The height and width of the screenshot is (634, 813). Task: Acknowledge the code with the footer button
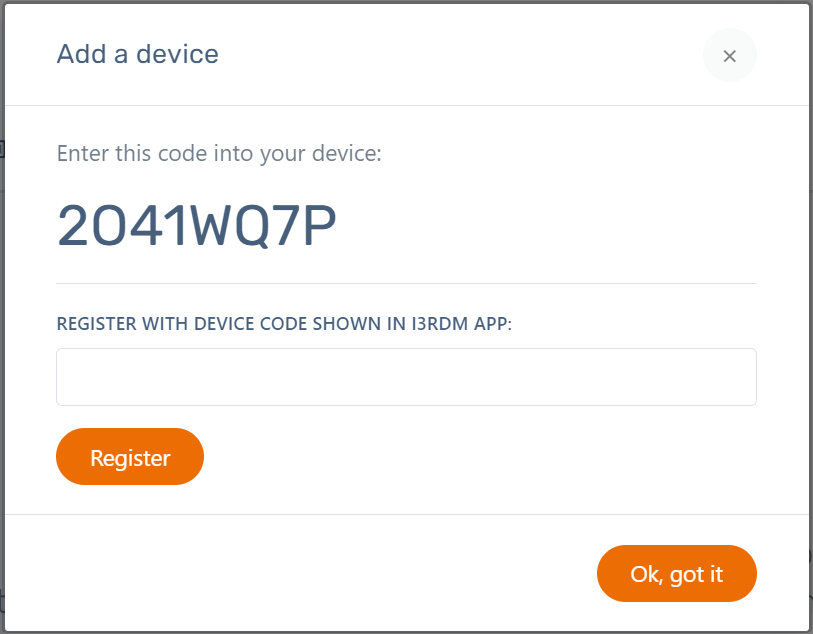(676, 574)
